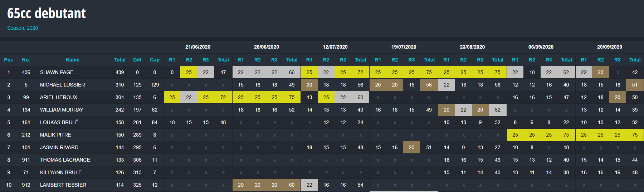Viewport: 644px width, 192px height.
Task: Click the Diff column header
Action: click(137, 60)
